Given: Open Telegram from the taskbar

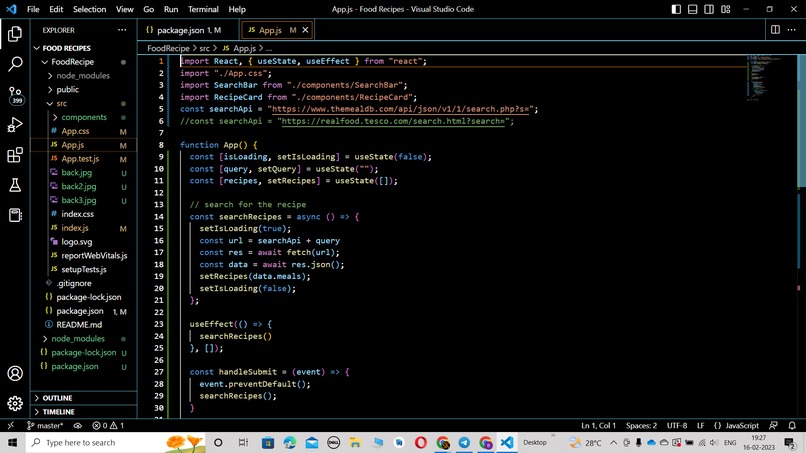Looking at the screenshot, I should click(x=464, y=443).
